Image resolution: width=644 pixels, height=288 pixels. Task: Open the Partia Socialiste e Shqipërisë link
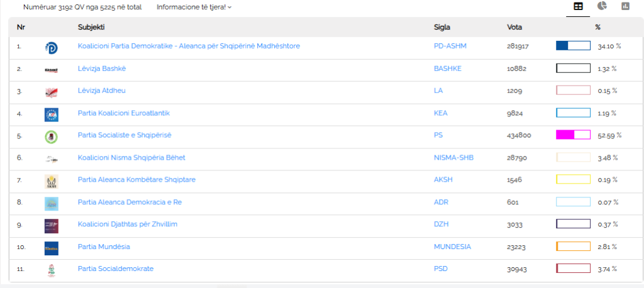[125, 135]
